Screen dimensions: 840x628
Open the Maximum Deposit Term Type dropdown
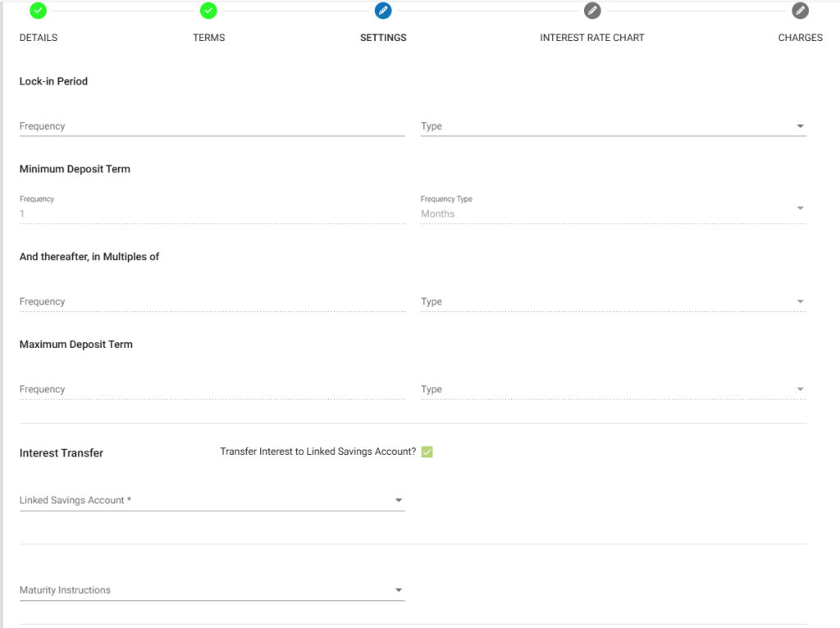(613, 390)
